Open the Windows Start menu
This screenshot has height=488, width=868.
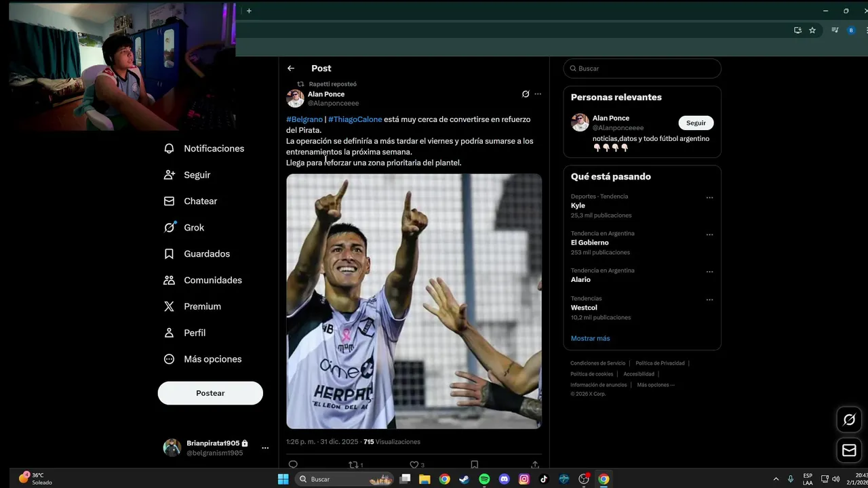(283, 479)
